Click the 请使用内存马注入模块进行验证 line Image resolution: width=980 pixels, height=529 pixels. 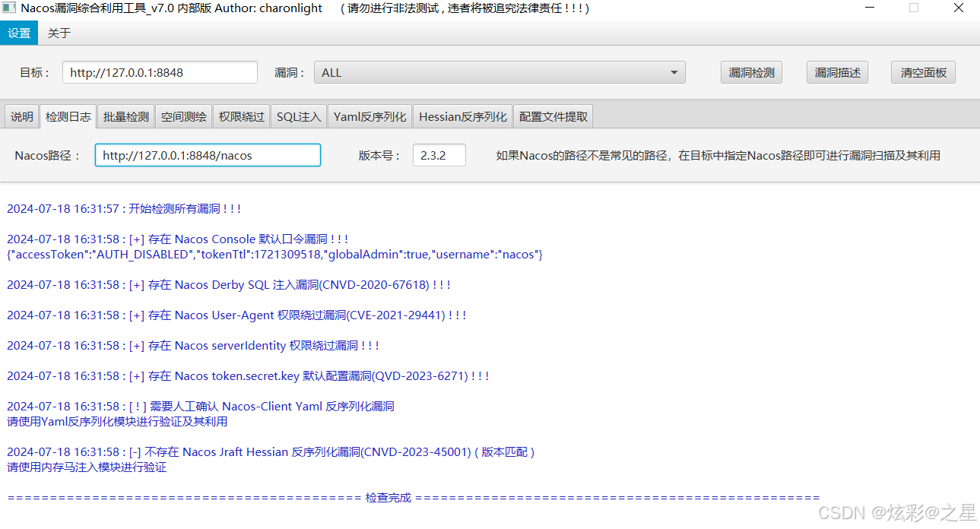87,467
